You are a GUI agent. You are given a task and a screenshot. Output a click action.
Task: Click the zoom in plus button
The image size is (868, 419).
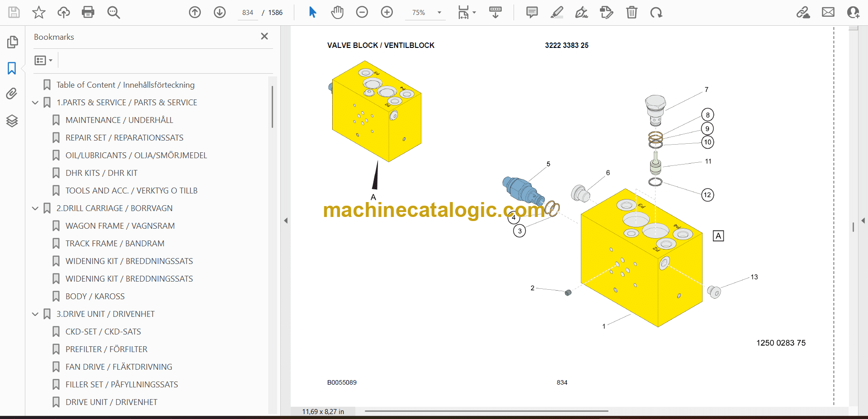pos(387,12)
